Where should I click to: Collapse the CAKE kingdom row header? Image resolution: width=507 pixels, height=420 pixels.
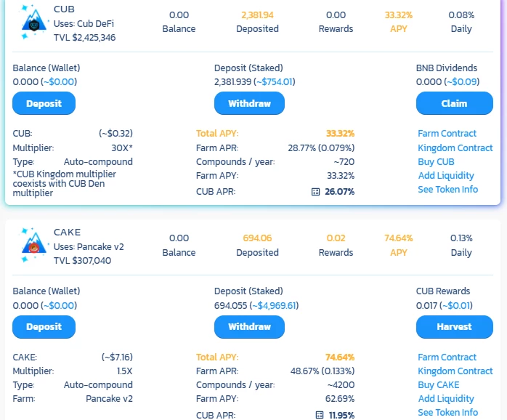tap(253, 246)
